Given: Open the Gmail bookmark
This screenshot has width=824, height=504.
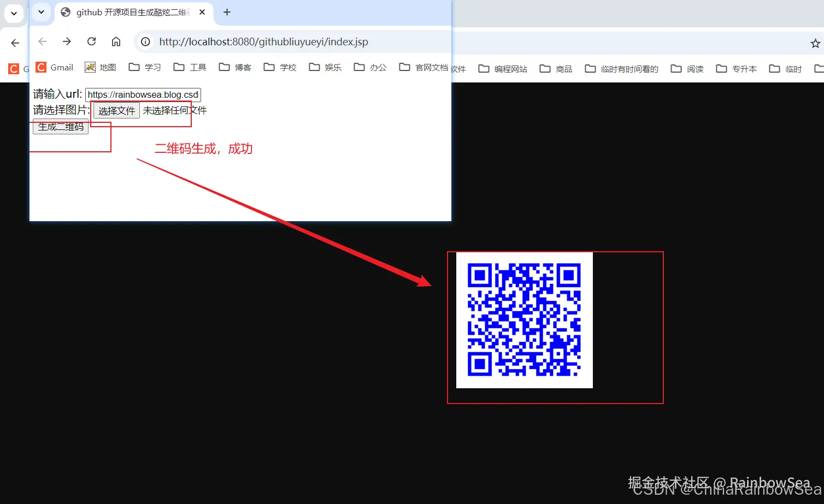Looking at the screenshot, I should (55, 67).
